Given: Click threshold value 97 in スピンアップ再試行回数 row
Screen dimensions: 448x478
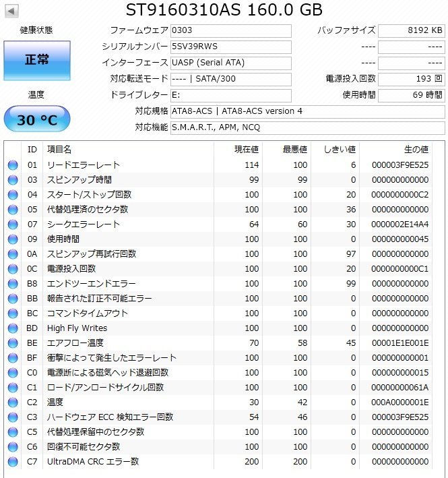Looking at the screenshot, I should 351,254.
